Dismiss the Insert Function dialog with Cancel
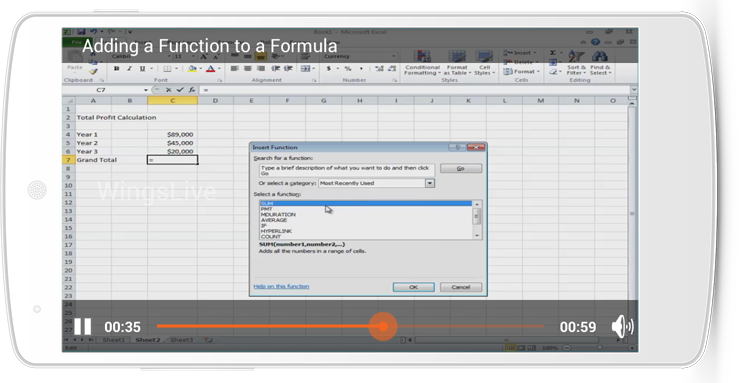 pyautogui.click(x=460, y=287)
